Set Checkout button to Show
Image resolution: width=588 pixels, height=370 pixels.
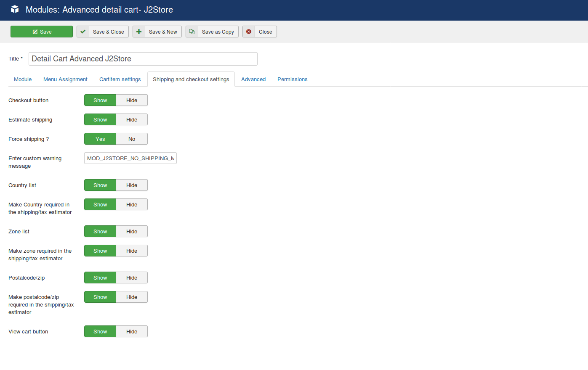(100, 100)
